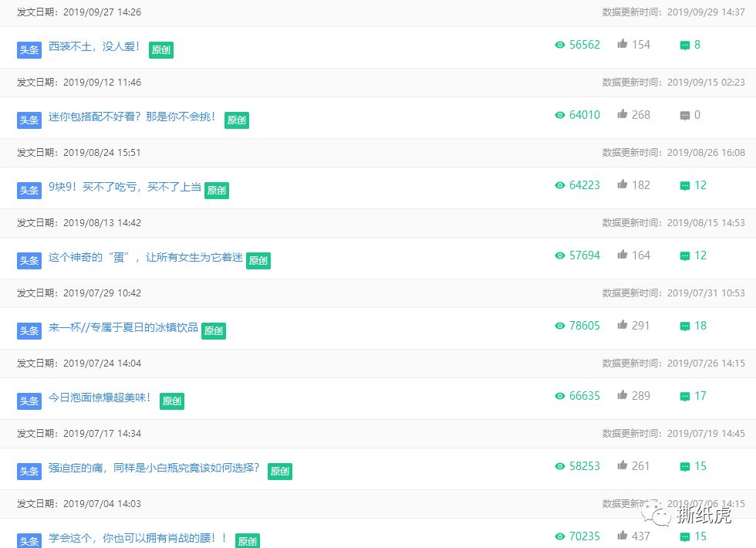Expand the 头条 badge of the 9块9 article
Viewport: 756px width, 548px height.
29,190
